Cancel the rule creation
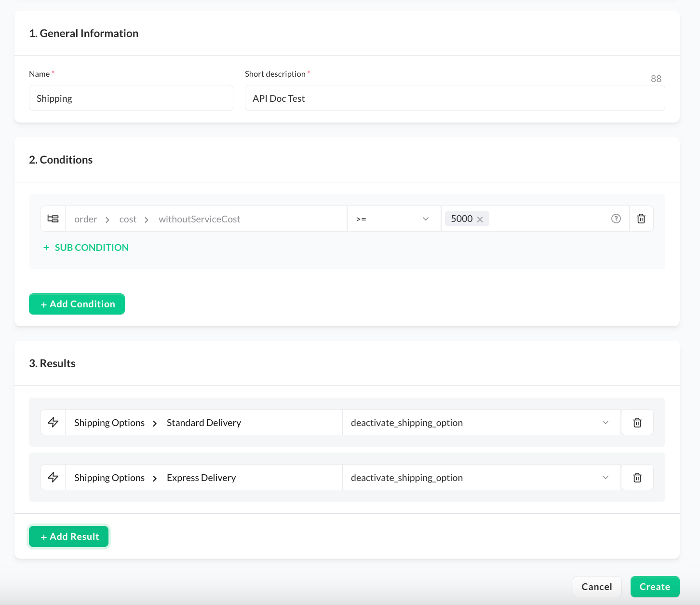 point(596,587)
